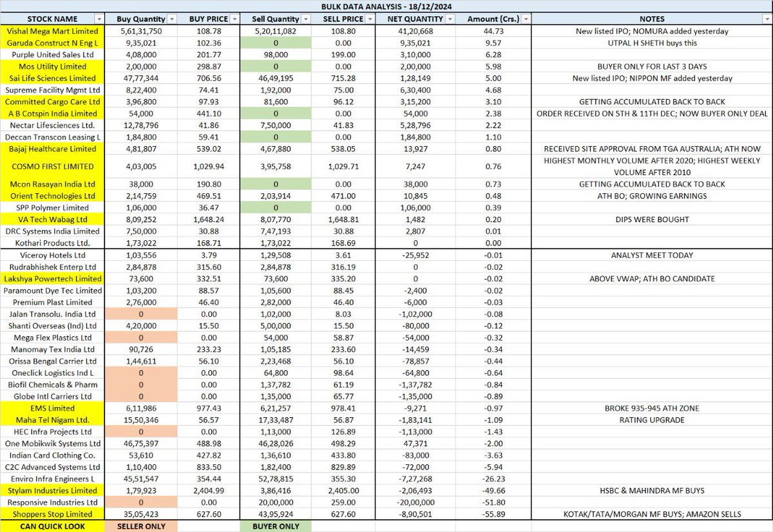Click Jalan Transolu's orange zero buy quantity cell
Screen dimensions: 773x532
[141, 314]
